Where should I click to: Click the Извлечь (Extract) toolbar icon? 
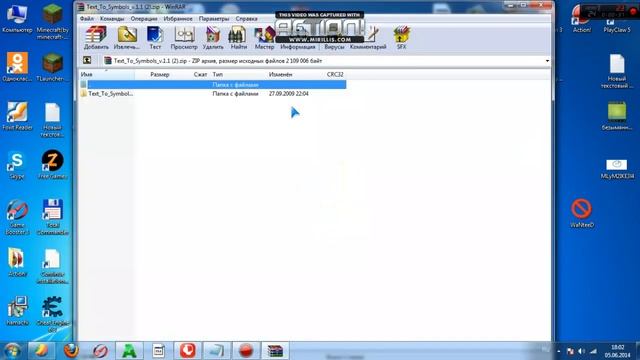coord(127,38)
